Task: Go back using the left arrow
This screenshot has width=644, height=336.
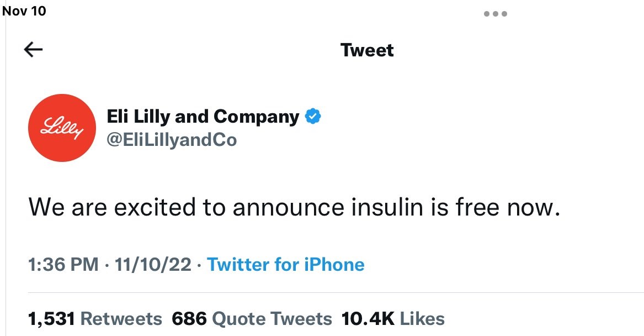Action: click(34, 50)
